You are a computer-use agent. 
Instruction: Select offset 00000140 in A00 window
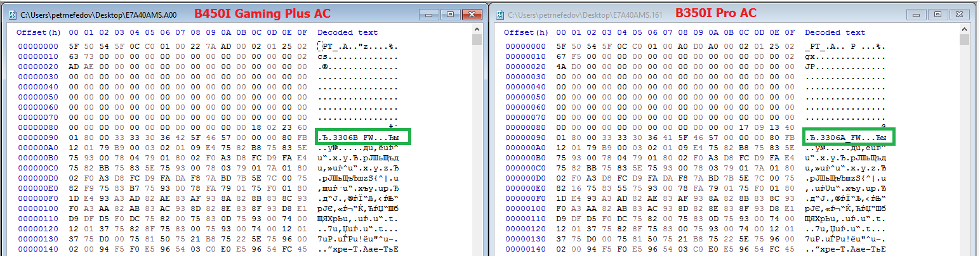click(38, 249)
